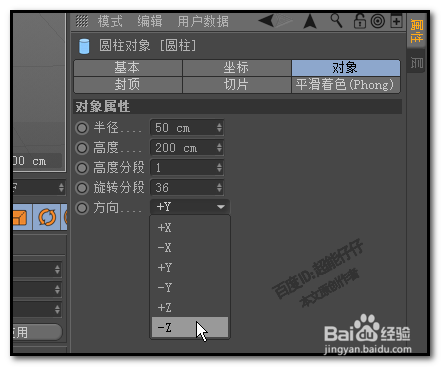The height and width of the screenshot is (367, 441).
Task: Choose +X from the direction list
Action: 190,228
